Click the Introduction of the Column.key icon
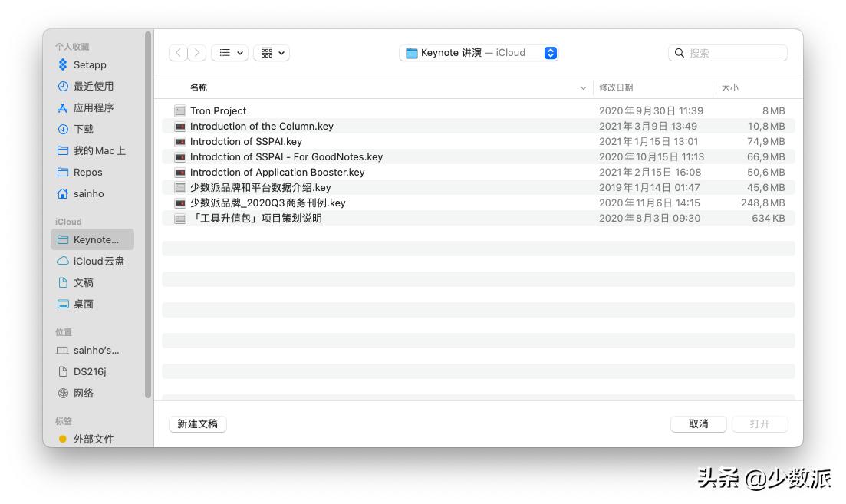Viewport: 846px width, 504px height. (x=180, y=127)
